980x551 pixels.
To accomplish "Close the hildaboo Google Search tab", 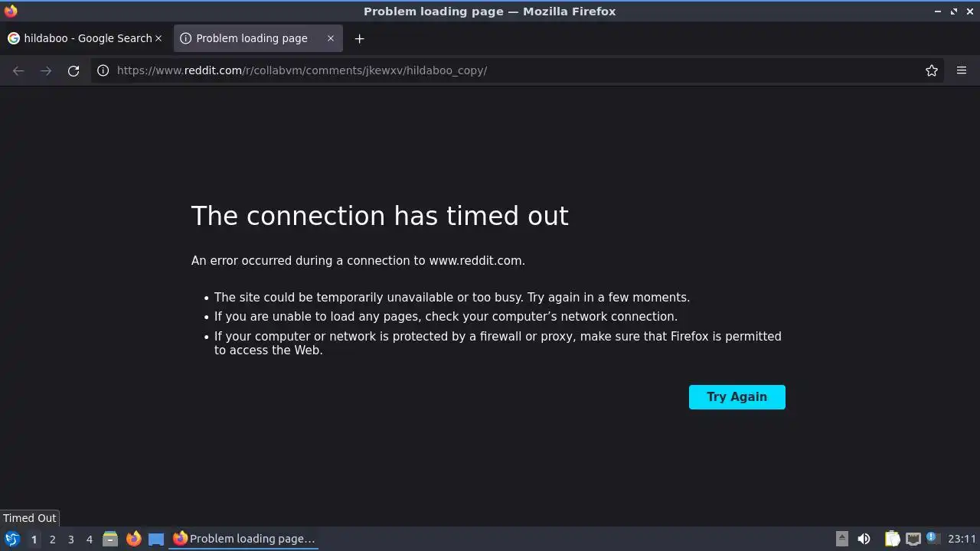I will [x=158, y=38].
